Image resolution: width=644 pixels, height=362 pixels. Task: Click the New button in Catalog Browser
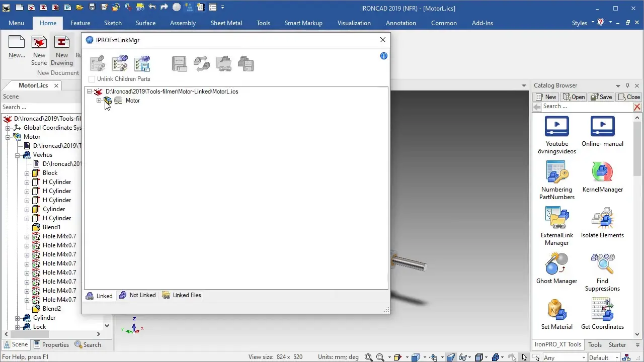(546, 97)
